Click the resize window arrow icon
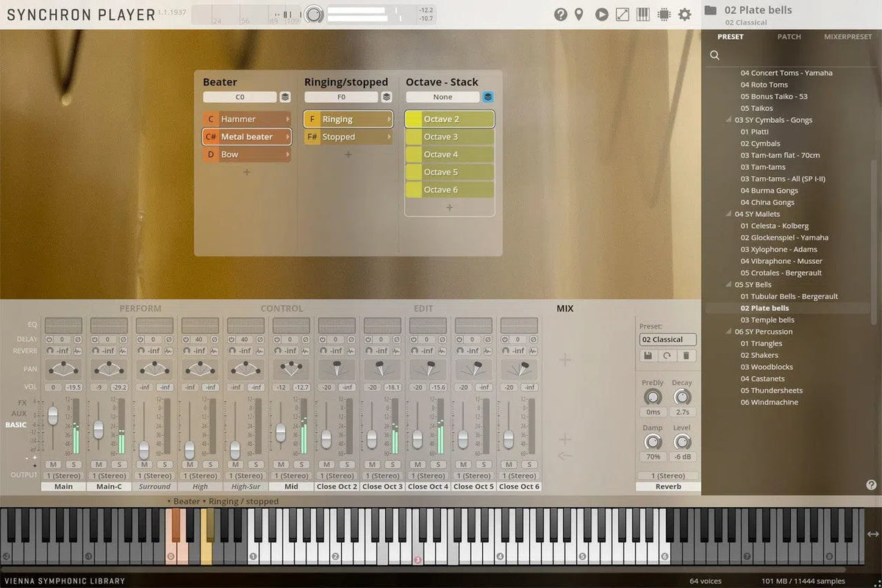882x588 pixels. pos(623,15)
